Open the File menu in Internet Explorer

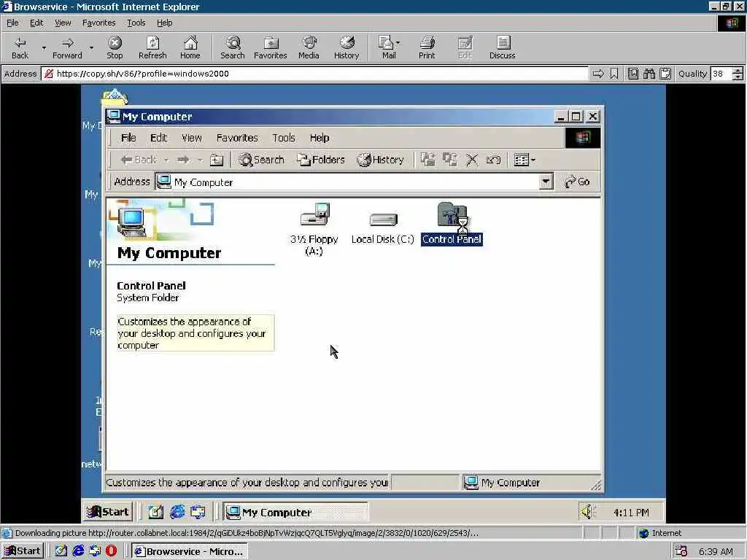point(12,23)
